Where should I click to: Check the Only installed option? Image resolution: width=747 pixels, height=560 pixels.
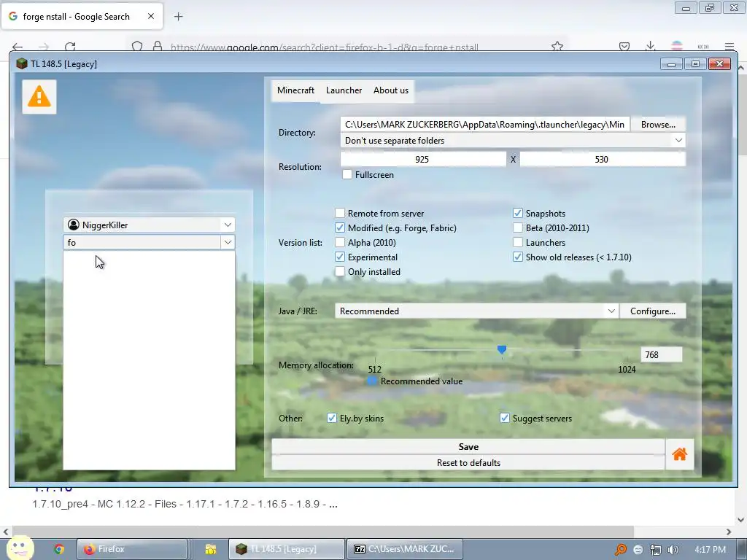(340, 271)
